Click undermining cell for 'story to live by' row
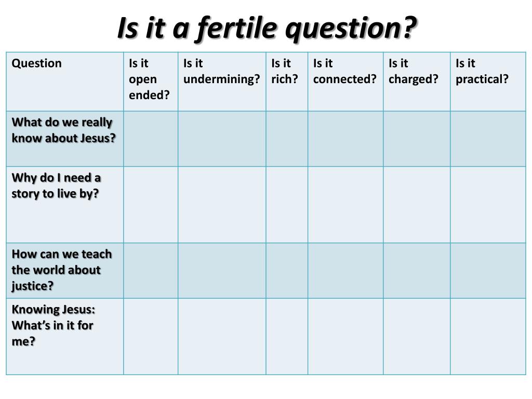 (222, 205)
